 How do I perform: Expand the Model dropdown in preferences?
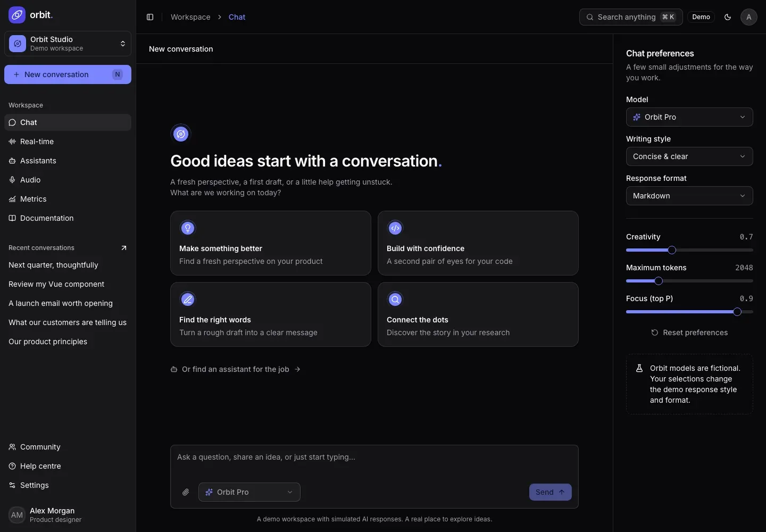coord(689,117)
